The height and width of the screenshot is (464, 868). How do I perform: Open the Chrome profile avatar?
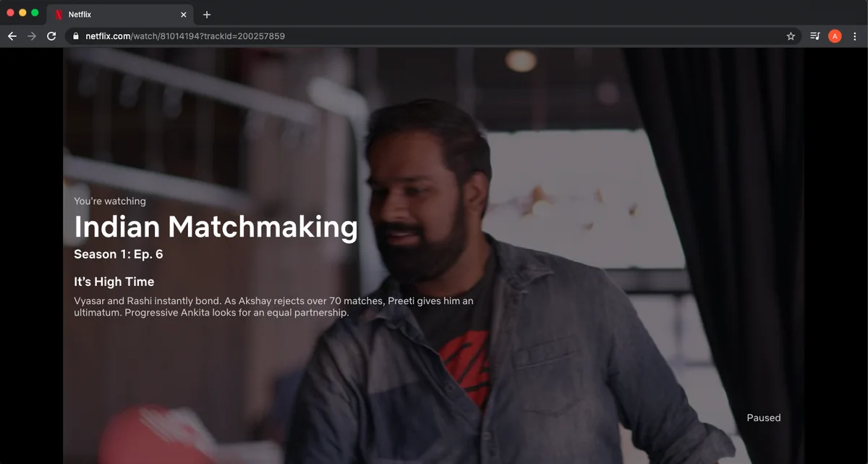point(835,36)
